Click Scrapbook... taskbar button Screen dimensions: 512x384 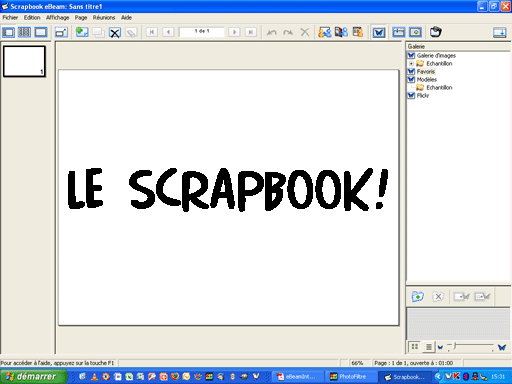pos(405,377)
